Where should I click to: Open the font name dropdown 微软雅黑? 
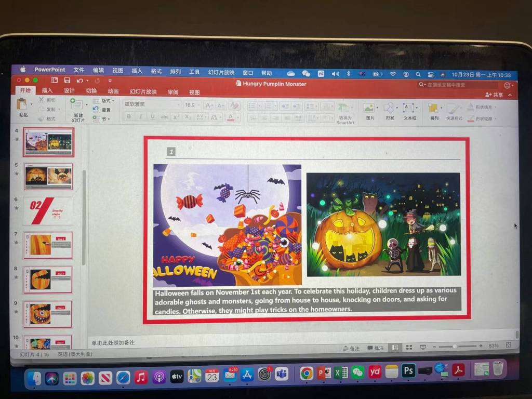tap(152, 104)
